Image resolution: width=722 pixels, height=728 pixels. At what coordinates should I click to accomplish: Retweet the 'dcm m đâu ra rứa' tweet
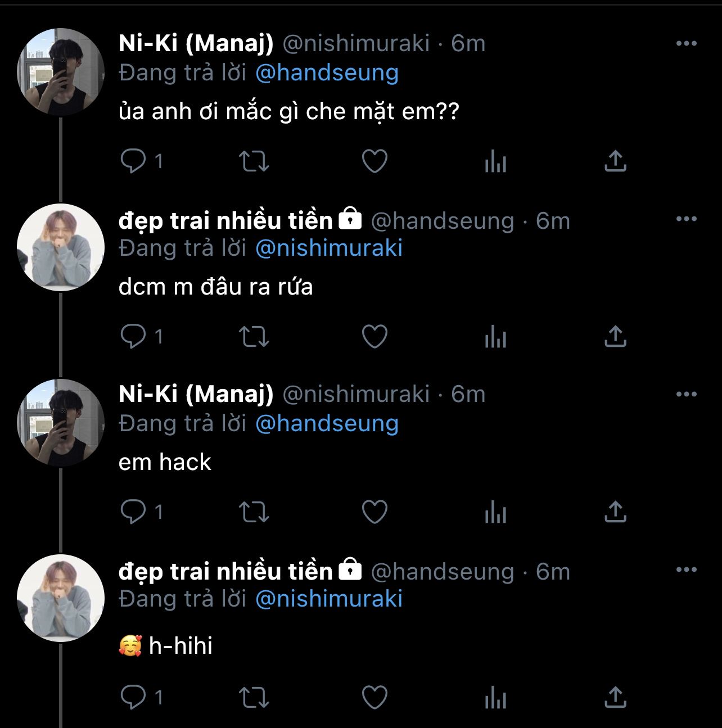pyautogui.click(x=254, y=337)
